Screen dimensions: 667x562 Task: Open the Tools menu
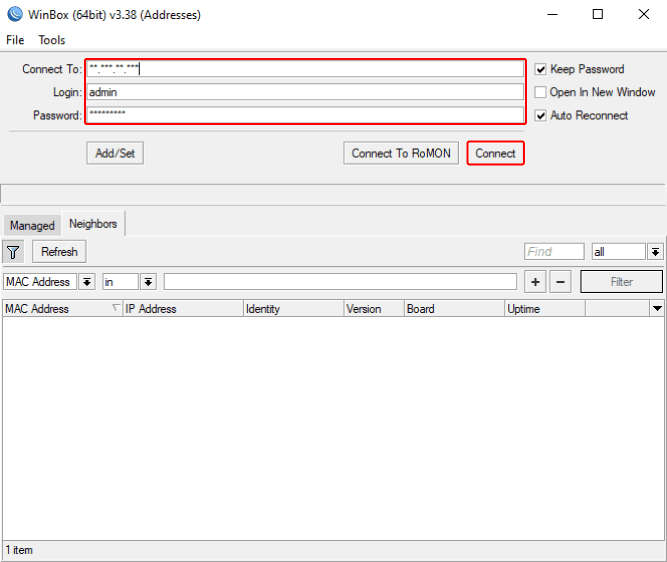coord(52,40)
